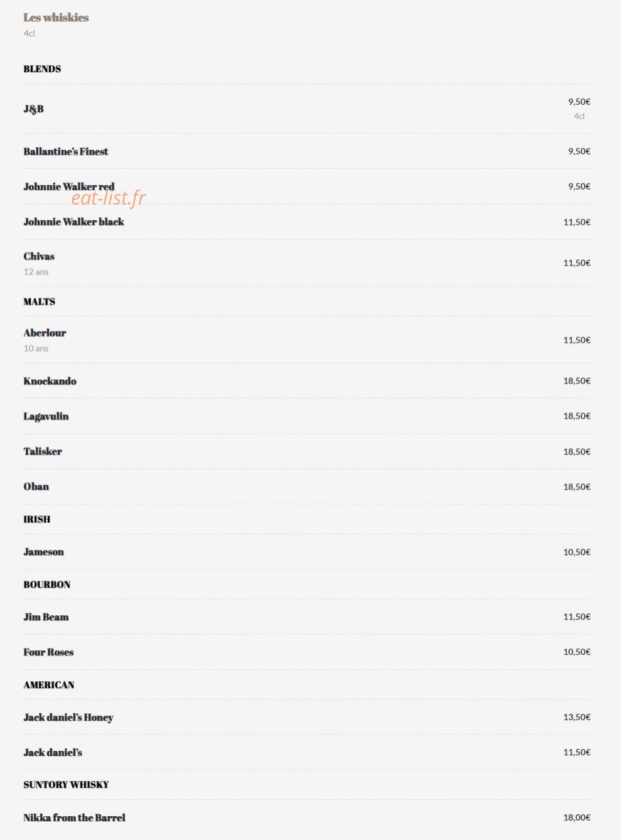Image resolution: width=621 pixels, height=840 pixels.
Task: Click the eat-list.fr watermark link
Action: (108, 198)
